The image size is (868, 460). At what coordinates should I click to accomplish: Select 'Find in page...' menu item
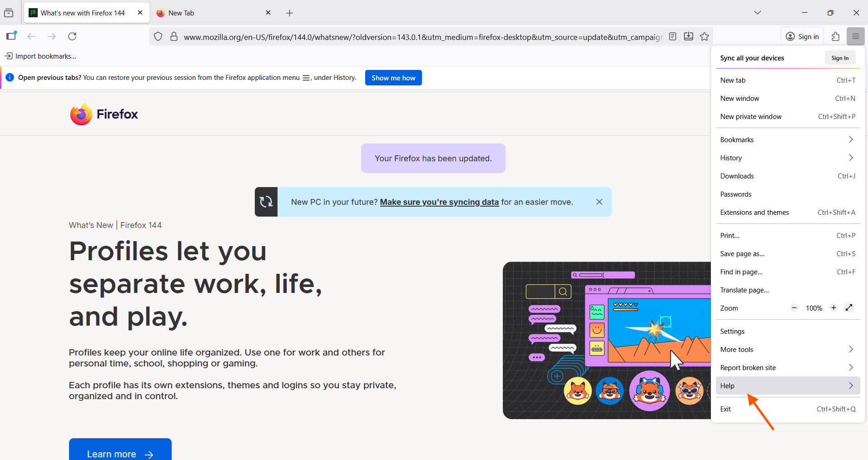(788, 272)
